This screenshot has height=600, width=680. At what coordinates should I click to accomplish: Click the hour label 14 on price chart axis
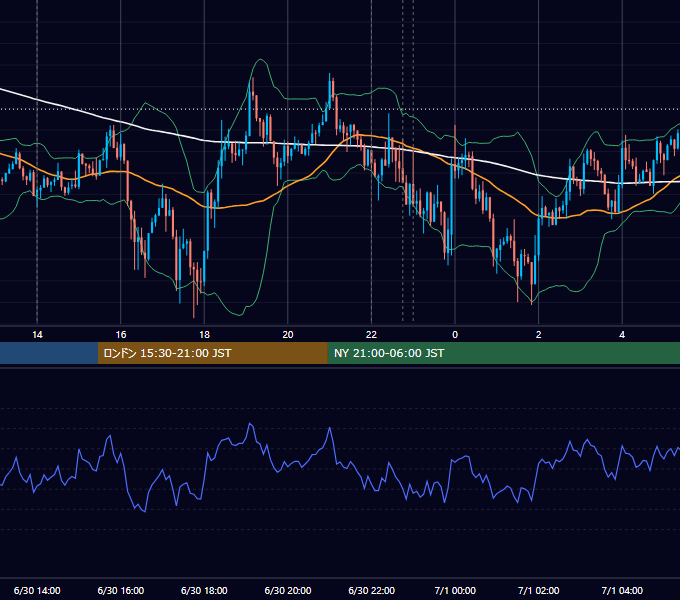coord(37,335)
